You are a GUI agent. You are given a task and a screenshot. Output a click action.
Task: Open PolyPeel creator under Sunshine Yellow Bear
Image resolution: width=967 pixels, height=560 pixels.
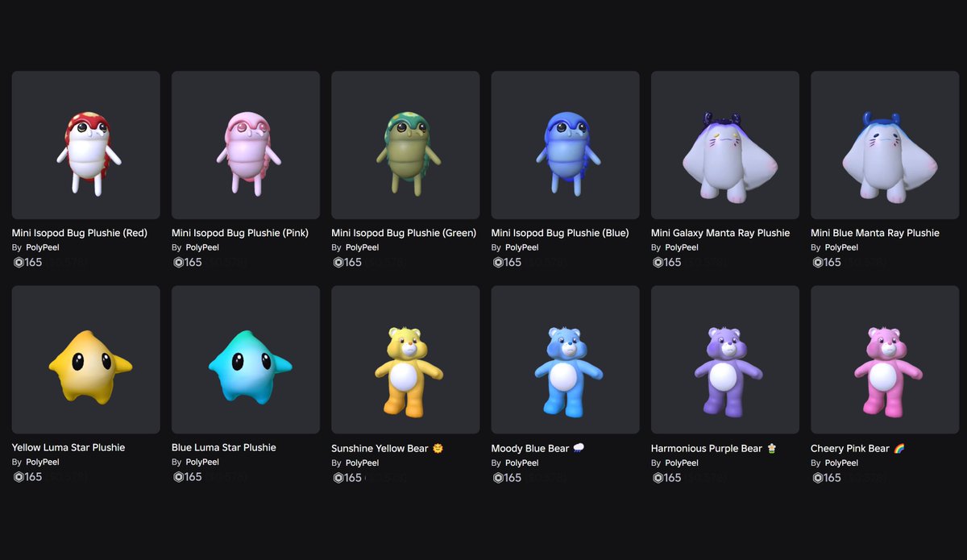362,463
